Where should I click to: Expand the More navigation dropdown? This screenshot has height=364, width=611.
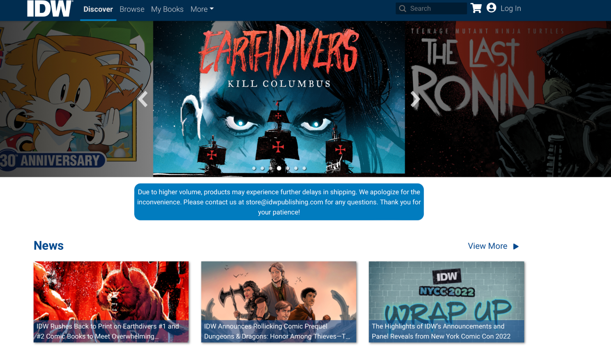tap(201, 9)
